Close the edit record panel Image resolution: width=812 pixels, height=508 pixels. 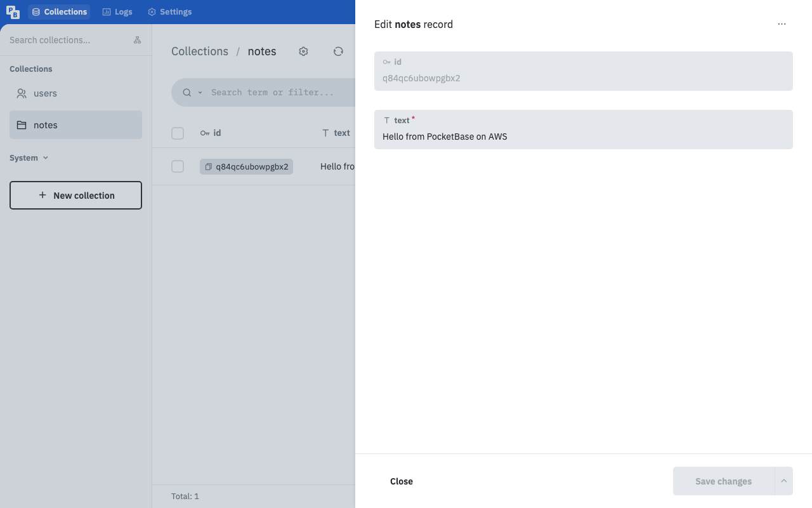(x=402, y=481)
